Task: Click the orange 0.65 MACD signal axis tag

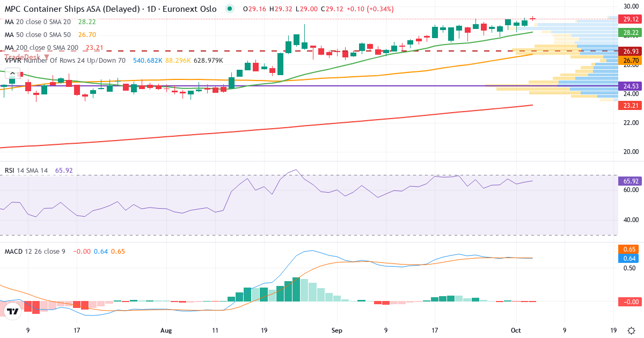Action: 627,249
